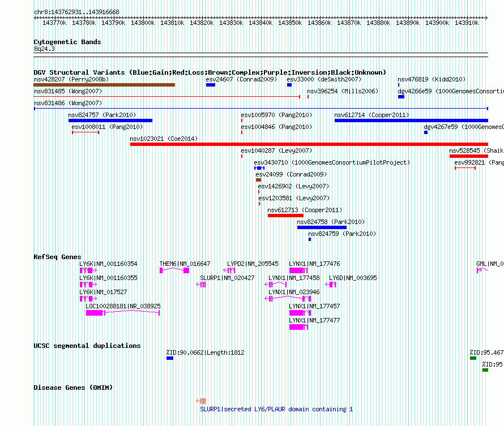Click the LY6K NM_001160354 gene glyph

coord(88,270)
